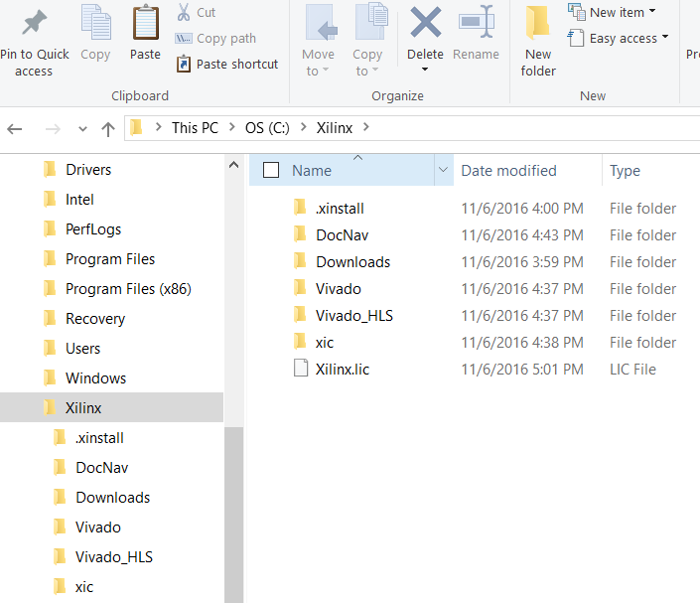Open the Copy to dropdown
The width and height of the screenshot is (700, 603).
pyautogui.click(x=367, y=63)
